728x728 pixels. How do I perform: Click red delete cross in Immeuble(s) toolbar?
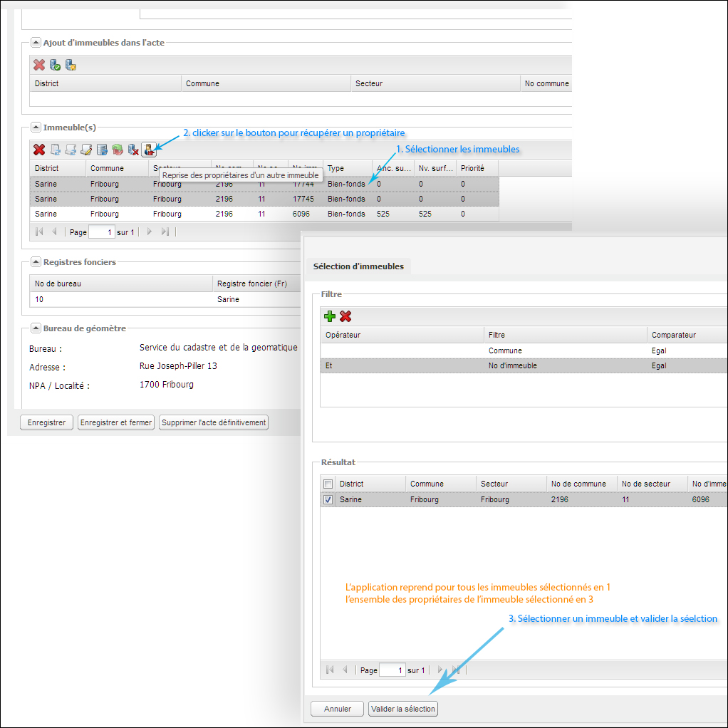click(39, 150)
